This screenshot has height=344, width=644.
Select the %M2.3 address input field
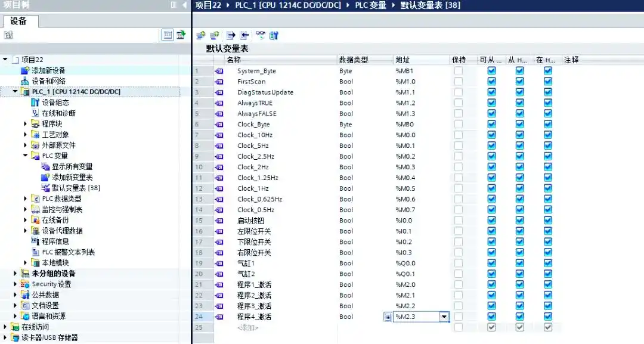click(x=416, y=317)
